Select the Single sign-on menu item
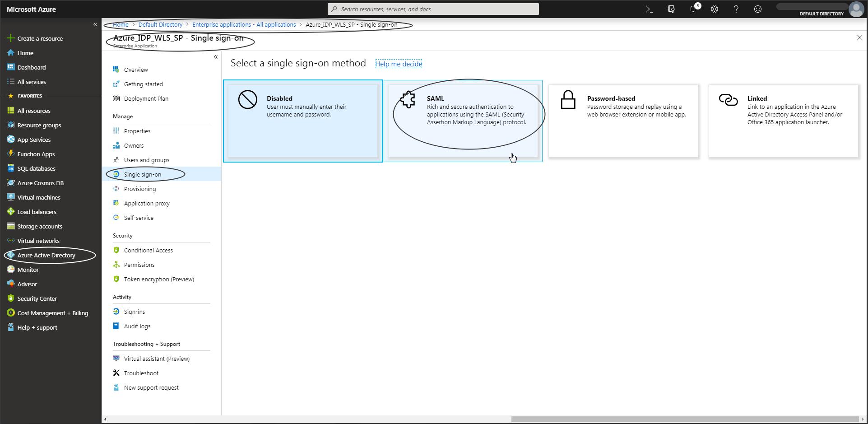This screenshot has height=424, width=868. tap(162, 174)
